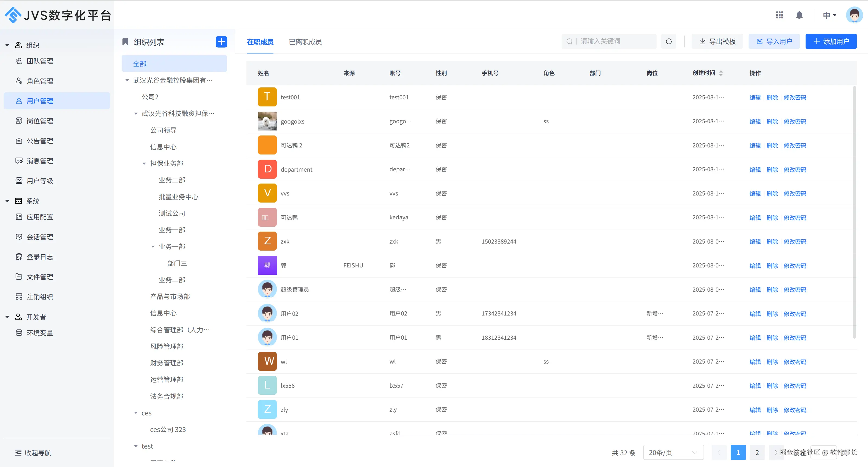The image size is (868, 467).
Task: Open 角色管理 in the sidebar
Action: (40, 81)
